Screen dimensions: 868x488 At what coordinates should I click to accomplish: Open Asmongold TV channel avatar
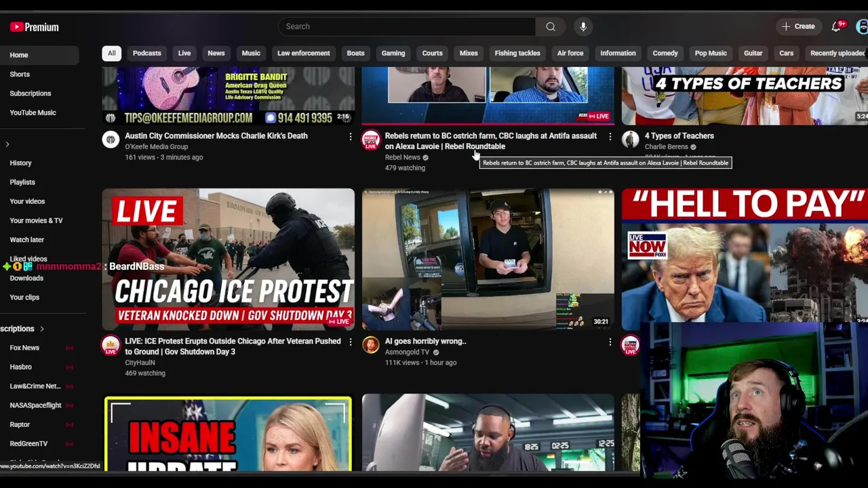coord(370,345)
